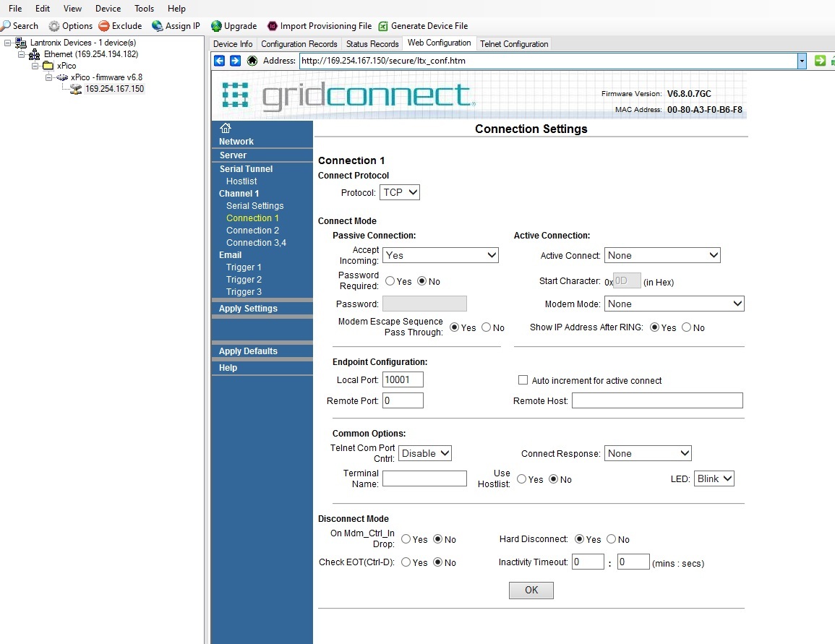
Task: Click Import Provisioning File icon
Action: pos(272,25)
